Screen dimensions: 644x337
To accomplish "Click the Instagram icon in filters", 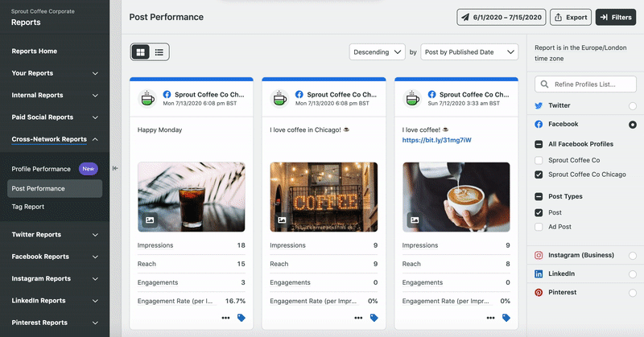I will point(539,255).
